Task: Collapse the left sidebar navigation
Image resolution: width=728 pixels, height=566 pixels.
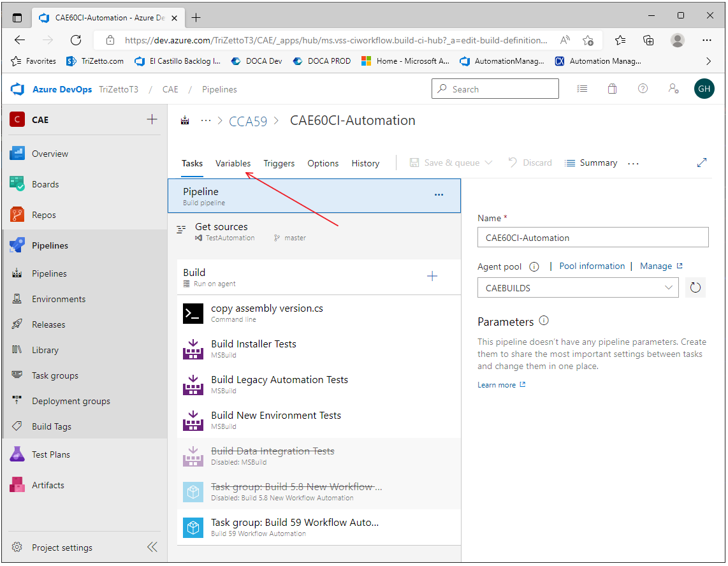Action: [x=152, y=547]
